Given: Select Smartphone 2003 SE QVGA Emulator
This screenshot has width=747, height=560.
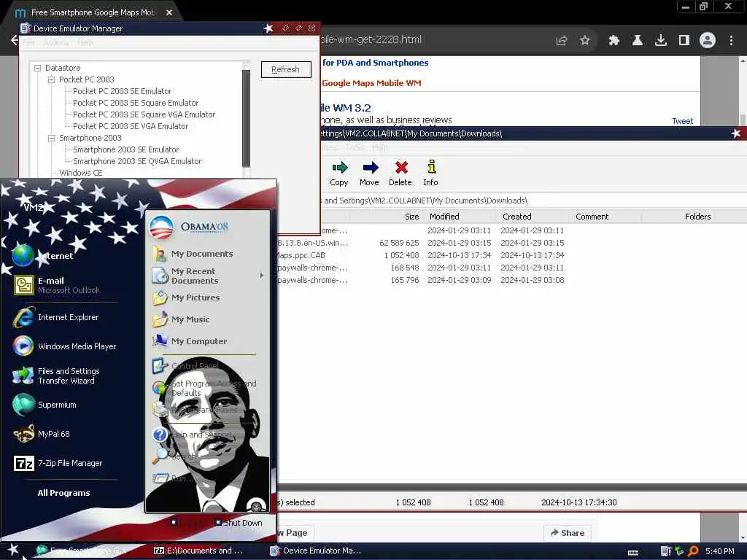Looking at the screenshot, I should pos(137,161).
